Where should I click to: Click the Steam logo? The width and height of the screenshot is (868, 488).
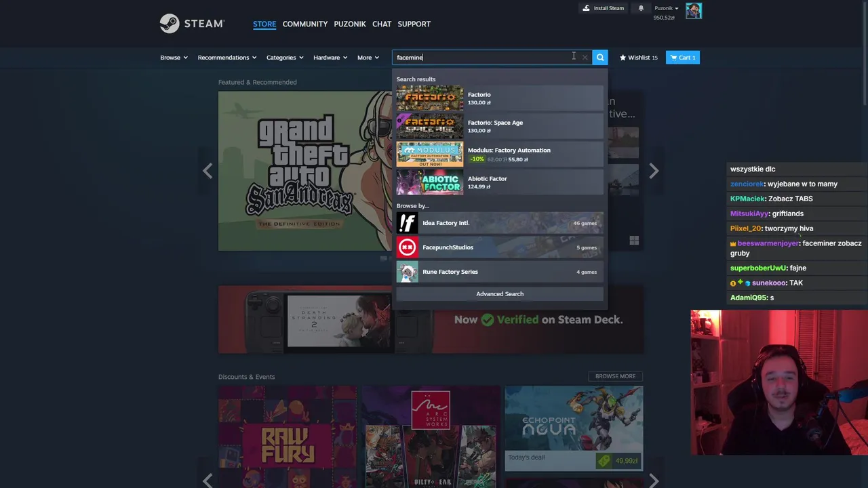point(192,24)
